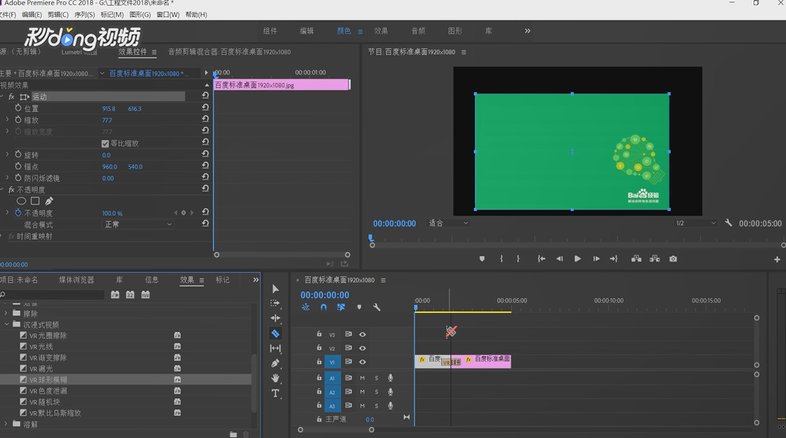Click the Program Monitor scrubber playhead
This screenshot has width=786, height=438.
[371, 238]
